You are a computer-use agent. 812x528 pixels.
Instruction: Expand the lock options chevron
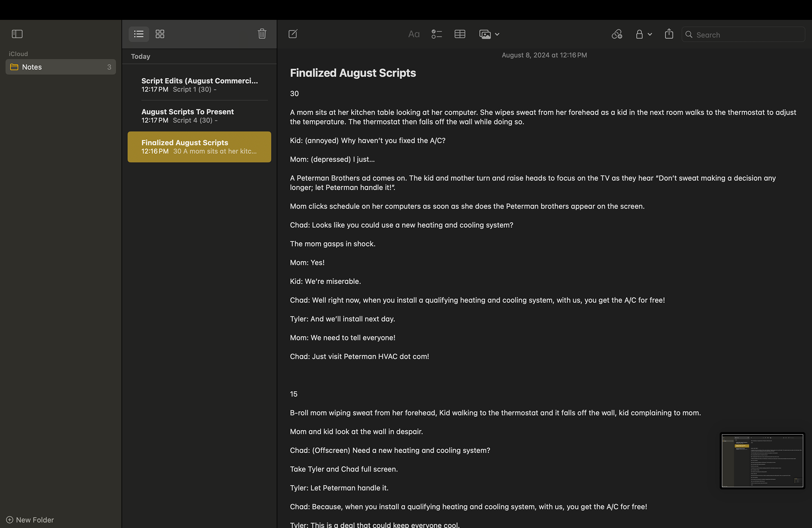pos(650,34)
